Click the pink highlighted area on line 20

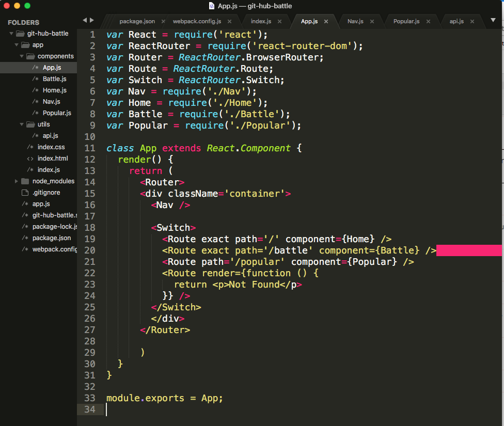coord(469,250)
